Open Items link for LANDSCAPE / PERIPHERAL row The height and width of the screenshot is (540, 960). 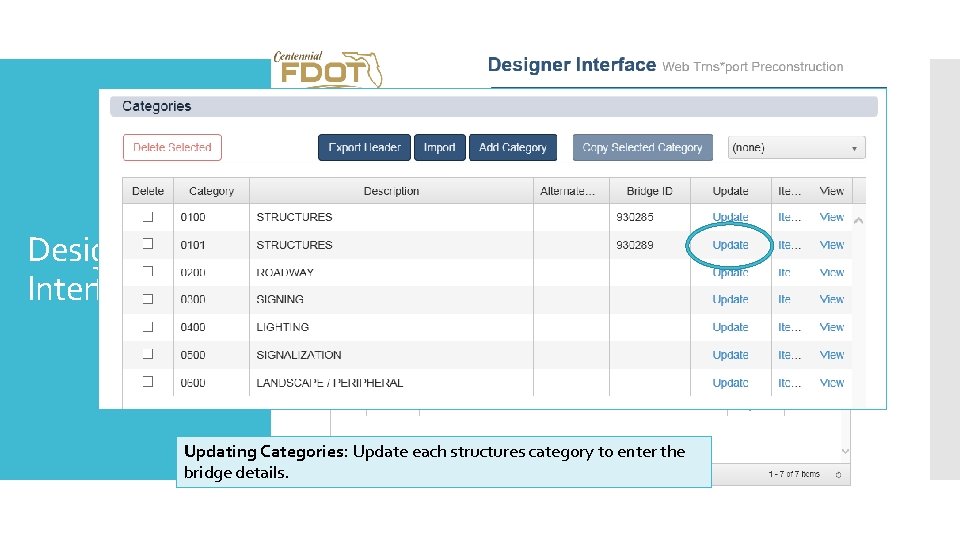789,383
